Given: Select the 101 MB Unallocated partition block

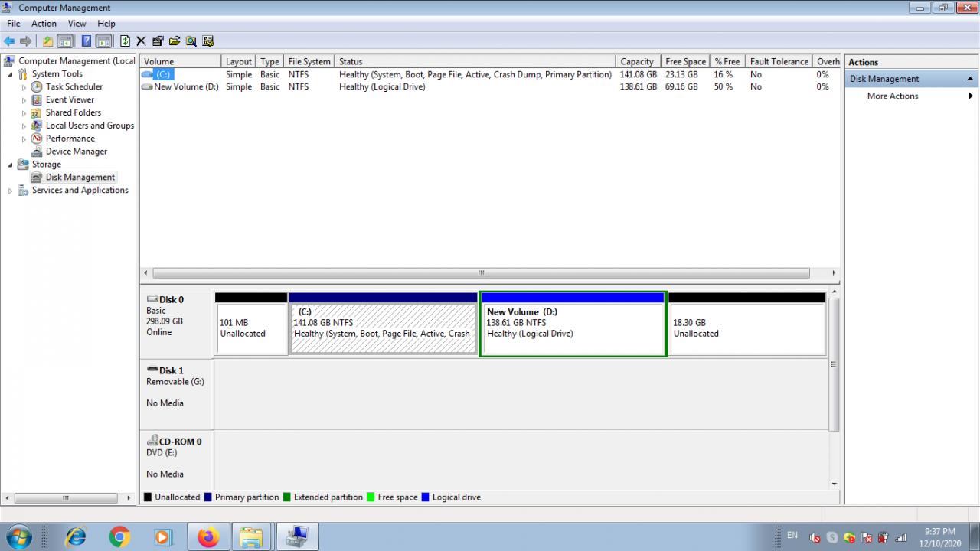Looking at the screenshot, I should click(251, 324).
